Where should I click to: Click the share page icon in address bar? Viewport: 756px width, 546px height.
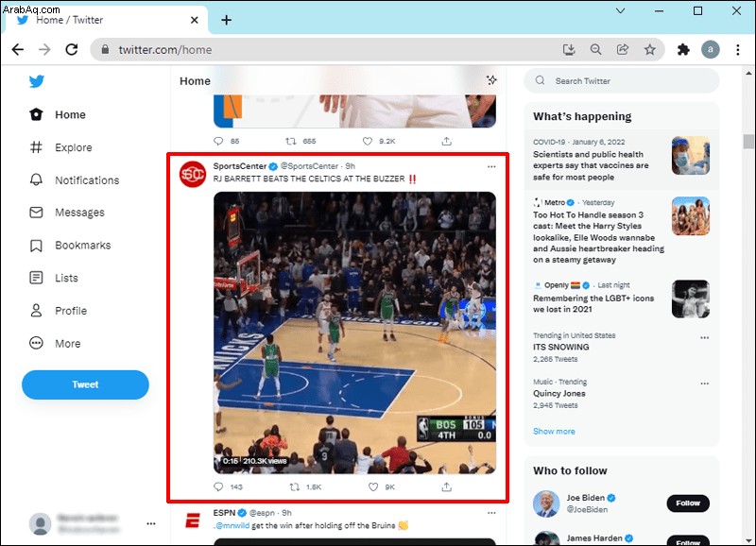pyautogui.click(x=623, y=49)
